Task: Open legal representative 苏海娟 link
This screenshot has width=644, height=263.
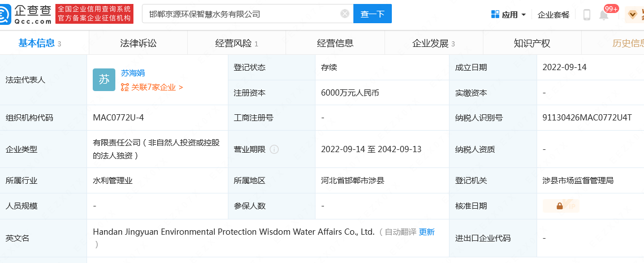Action: point(133,73)
